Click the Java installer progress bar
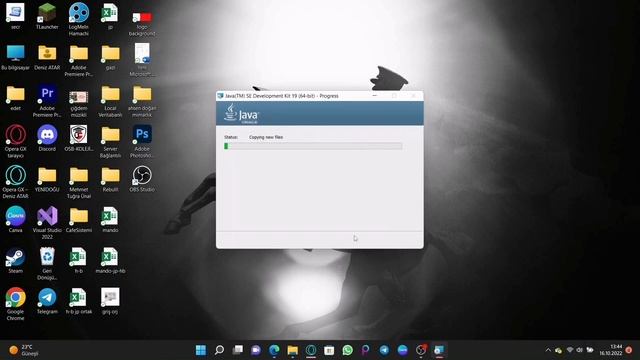The height and width of the screenshot is (360, 640). pos(313,146)
